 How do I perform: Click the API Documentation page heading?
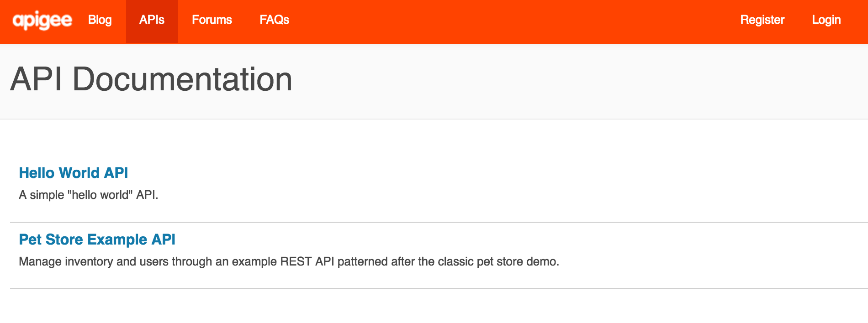(152, 79)
